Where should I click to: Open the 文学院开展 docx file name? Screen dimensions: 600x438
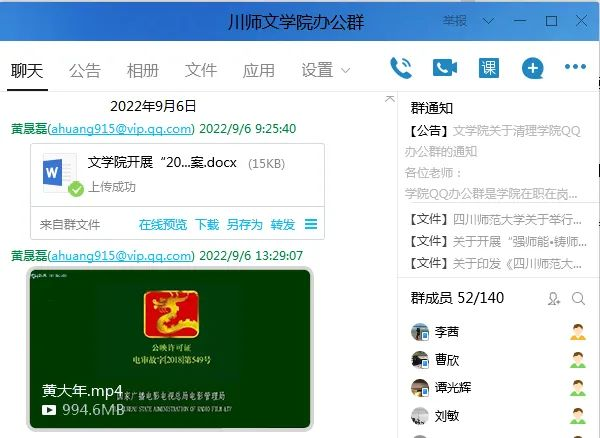[x=162, y=163]
